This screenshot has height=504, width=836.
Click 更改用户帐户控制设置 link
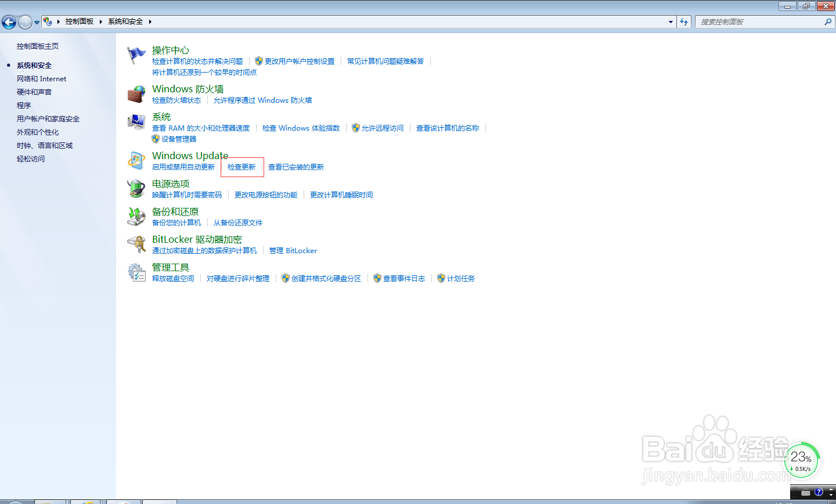click(x=300, y=61)
